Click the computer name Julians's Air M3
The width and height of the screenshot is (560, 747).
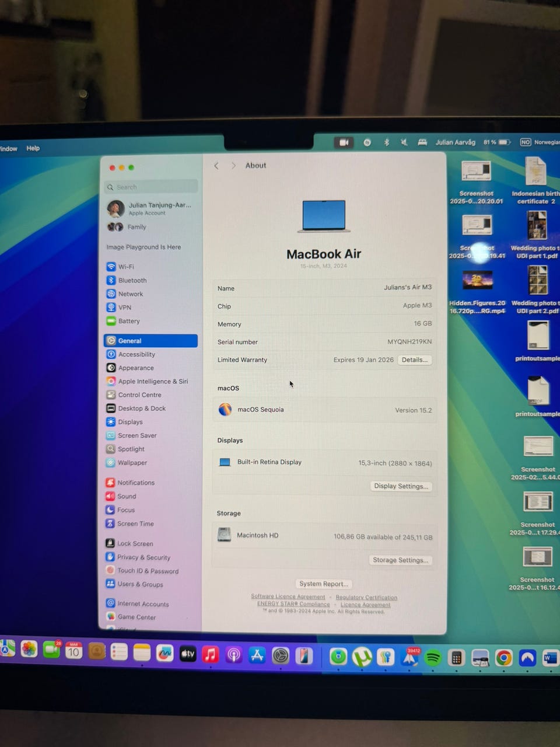click(408, 287)
